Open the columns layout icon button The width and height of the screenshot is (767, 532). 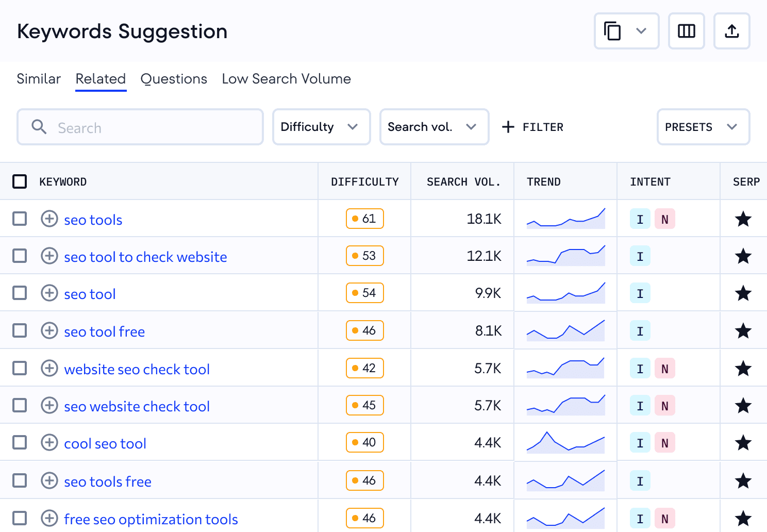point(686,31)
